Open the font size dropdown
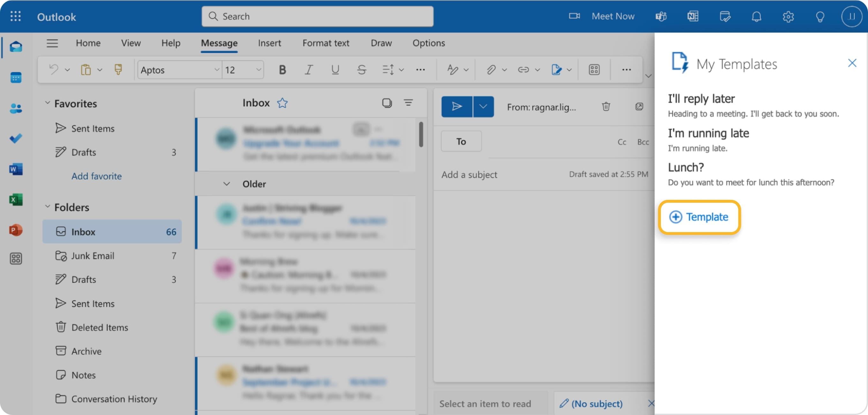 (258, 70)
